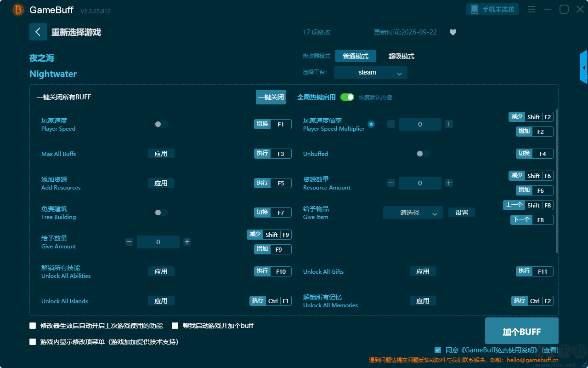Click the F5 hotkey for Add Resources
The image size is (588, 368).
click(x=273, y=183)
